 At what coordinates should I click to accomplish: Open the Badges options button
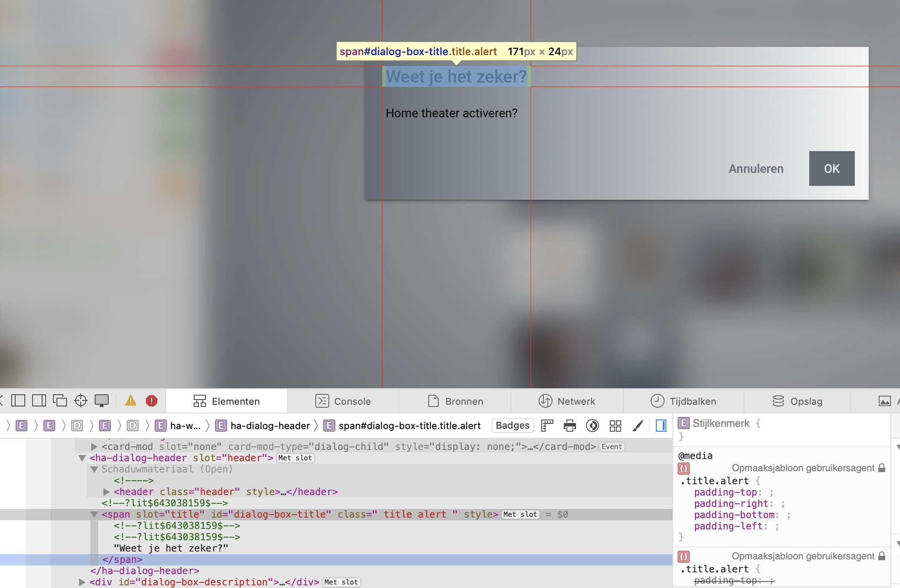pos(513,426)
